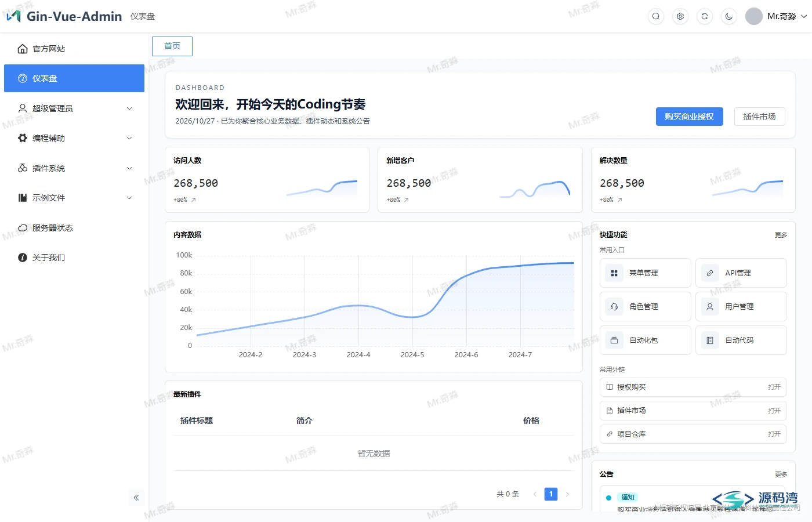The height and width of the screenshot is (522, 812).
Task: Open 服务器状态 in the sidebar
Action: coord(74,228)
